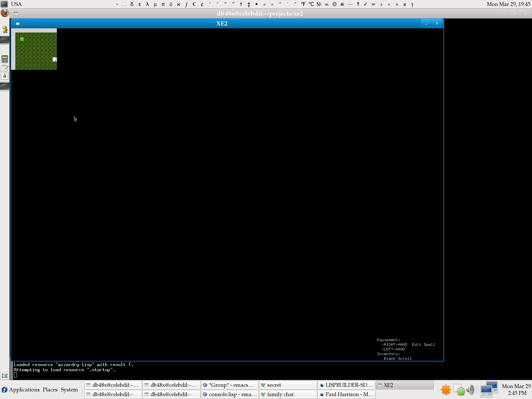The image size is (532, 399).
Task: Insert the mu character from the palette
Action: coord(155,4)
